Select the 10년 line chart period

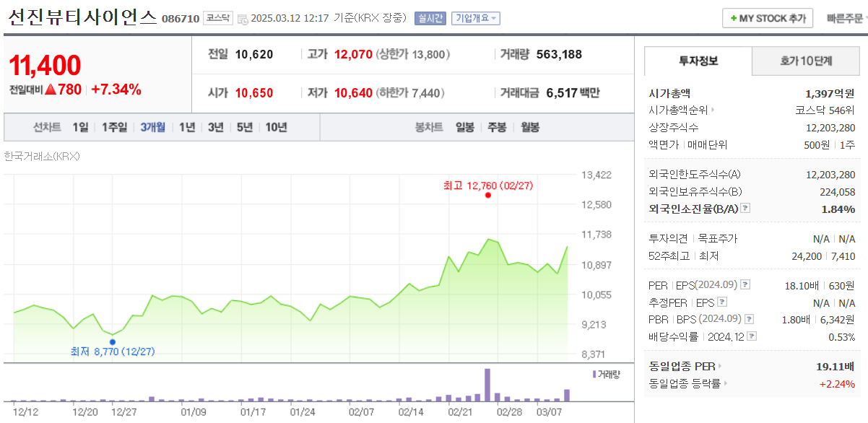(276, 127)
